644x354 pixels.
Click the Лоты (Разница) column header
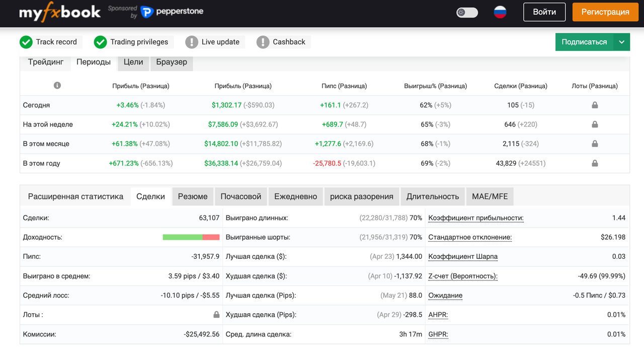pos(595,86)
